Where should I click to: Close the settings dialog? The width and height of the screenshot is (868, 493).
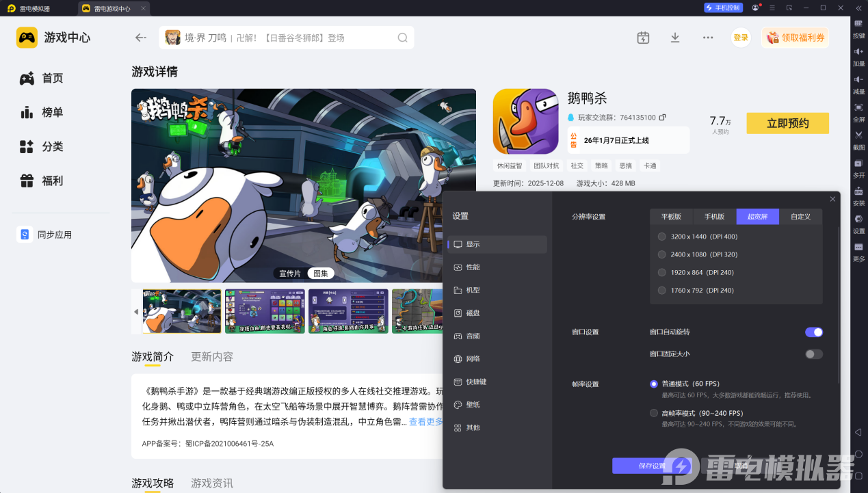pyautogui.click(x=832, y=199)
